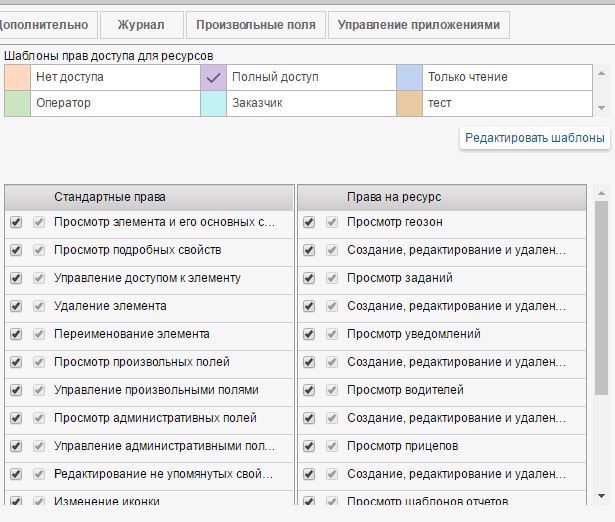Click 'Редактировать шаблоны' button
This screenshot has width=615, height=522.
(535, 138)
